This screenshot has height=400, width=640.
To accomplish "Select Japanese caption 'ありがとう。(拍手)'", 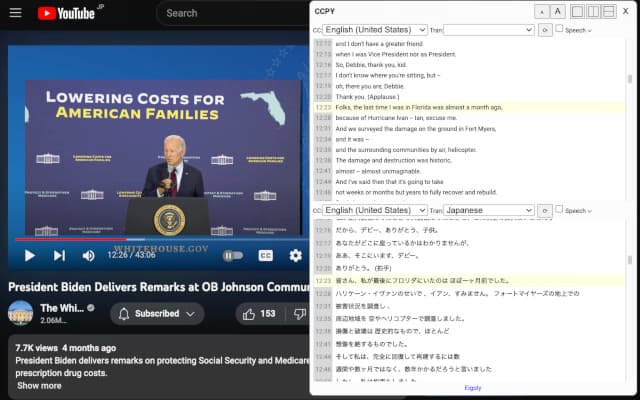I will click(363, 268).
